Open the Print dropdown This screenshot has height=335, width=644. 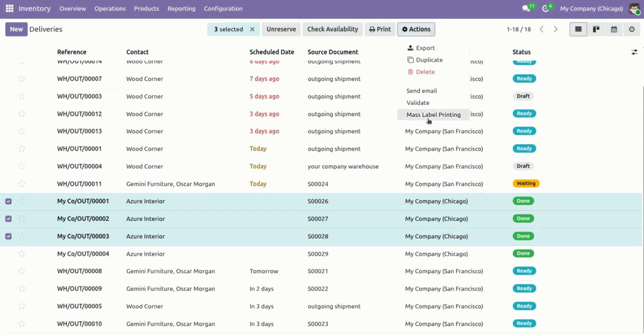(380, 29)
